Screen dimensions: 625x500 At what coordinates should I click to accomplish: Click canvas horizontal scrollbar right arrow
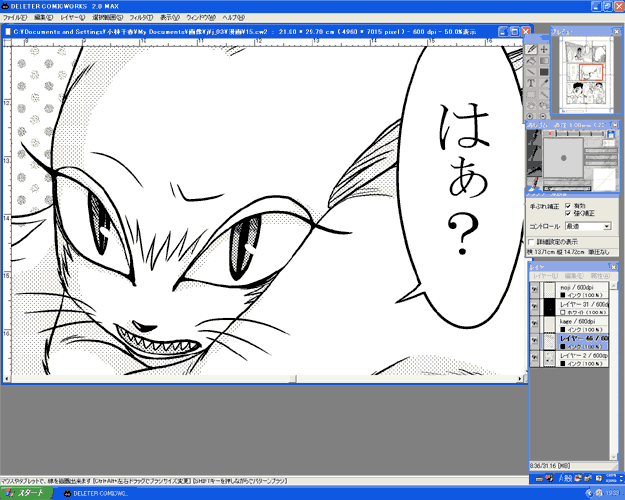pos(520,378)
